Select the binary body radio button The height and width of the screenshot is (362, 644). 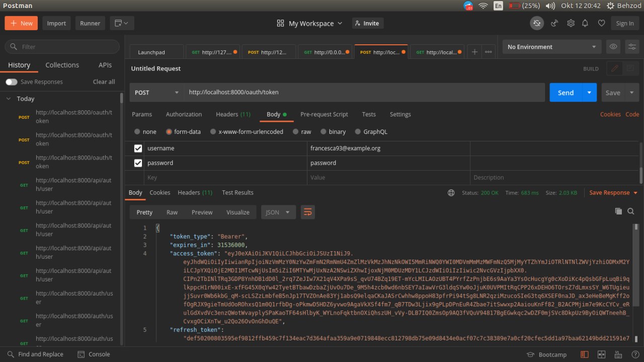coord(324,131)
